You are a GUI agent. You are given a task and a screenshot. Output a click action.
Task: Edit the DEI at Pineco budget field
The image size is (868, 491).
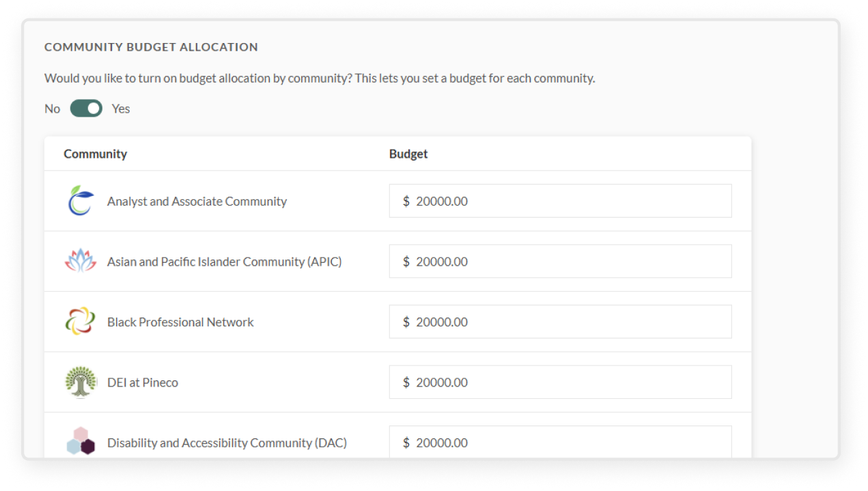(560, 382)
